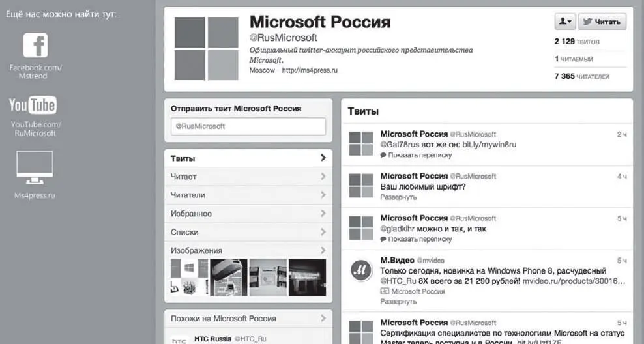Open Ms4press.ru text link in sidebar
The height and width of the screenshot is (344, 644).
pos(35,195)
